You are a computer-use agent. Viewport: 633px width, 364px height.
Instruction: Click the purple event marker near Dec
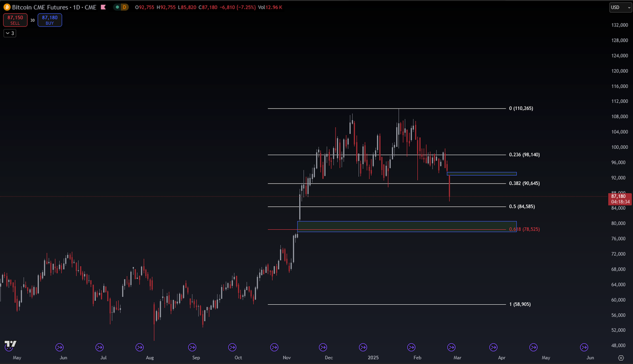click(323, 347)
